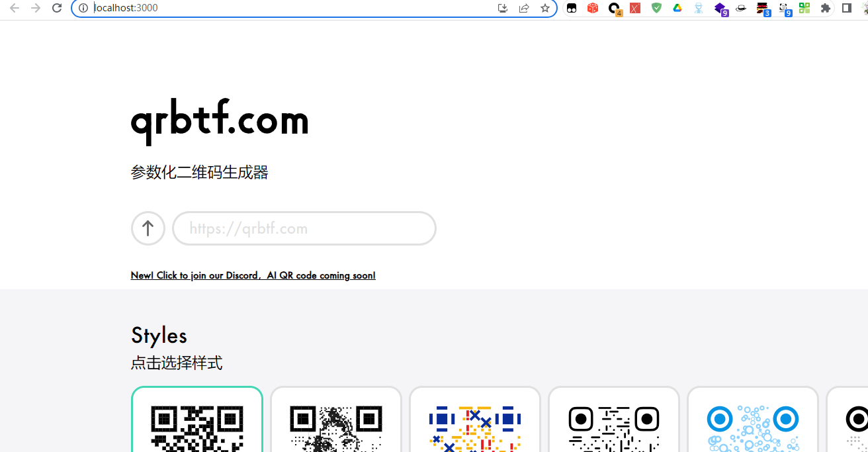
Task: Open the red X extension icon
Action: coord(635,8)
